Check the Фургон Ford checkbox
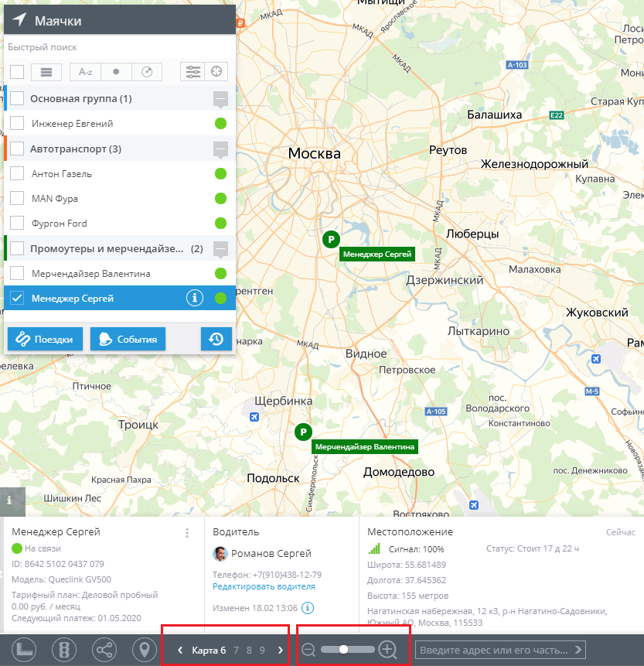Image resolution: width=644 pixels, height=666 pixels. pos(17,223)
